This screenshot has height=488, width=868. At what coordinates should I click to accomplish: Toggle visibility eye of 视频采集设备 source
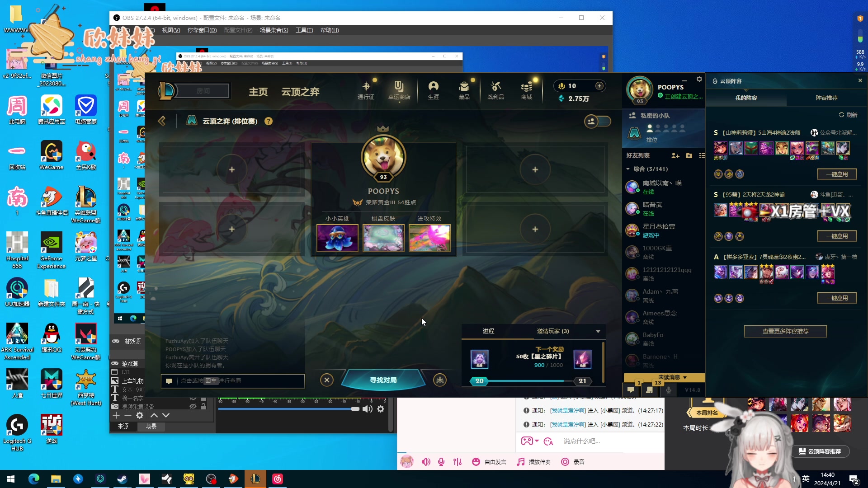193,406
